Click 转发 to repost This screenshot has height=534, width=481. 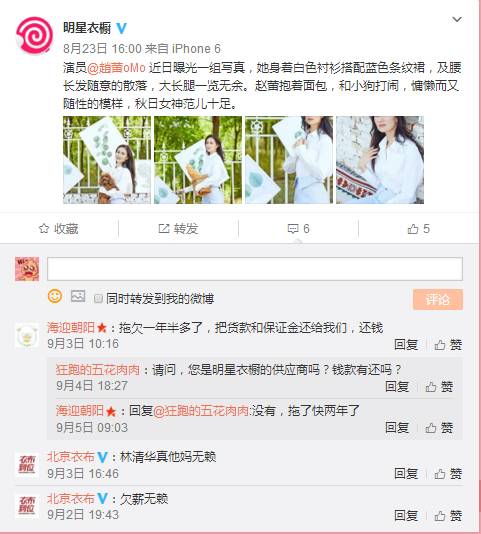179,229
